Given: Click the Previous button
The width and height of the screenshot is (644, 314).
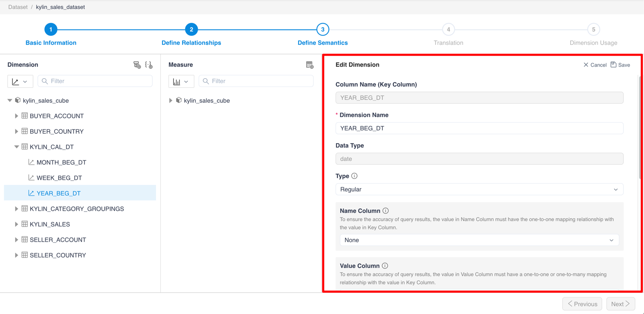Looking at the screenshot, I should point(582,304).
